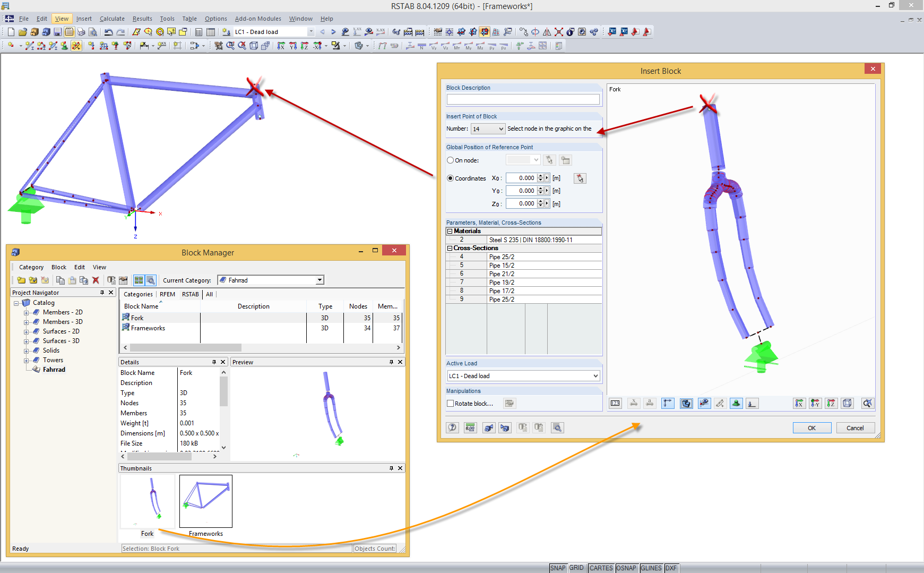Toggle GLINES in the status bar
924x573 pixels.
pyautogui.click(x=651, y=568)
